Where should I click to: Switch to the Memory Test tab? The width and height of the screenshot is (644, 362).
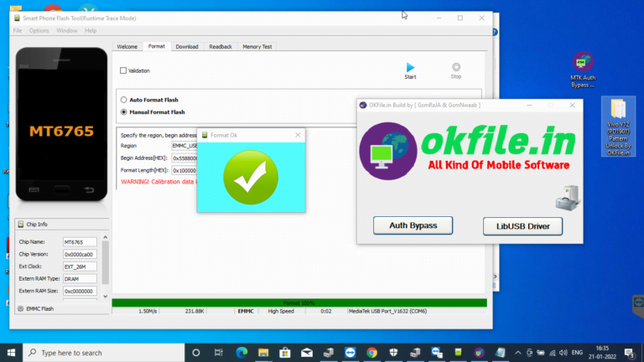[257, 47]
